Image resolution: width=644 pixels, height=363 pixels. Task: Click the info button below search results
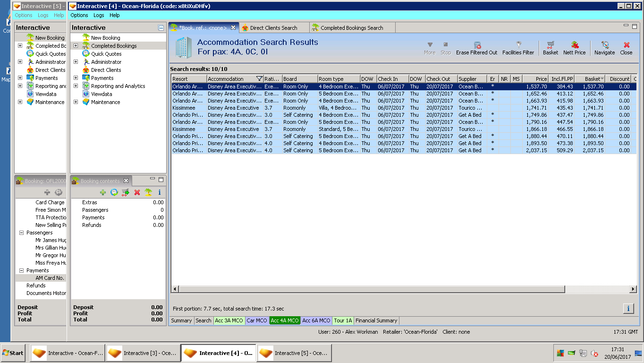coord(628,308)
